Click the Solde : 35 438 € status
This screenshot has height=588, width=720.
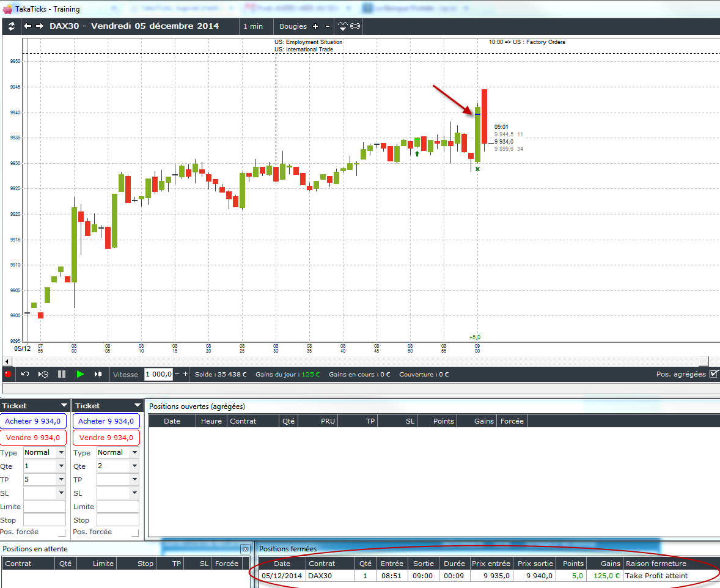(x=221, y=374)
